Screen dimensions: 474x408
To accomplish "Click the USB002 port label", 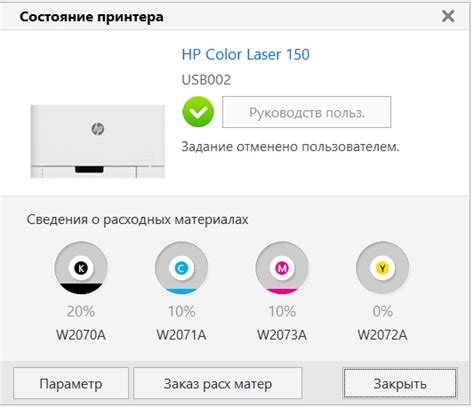I will (206, 80).
